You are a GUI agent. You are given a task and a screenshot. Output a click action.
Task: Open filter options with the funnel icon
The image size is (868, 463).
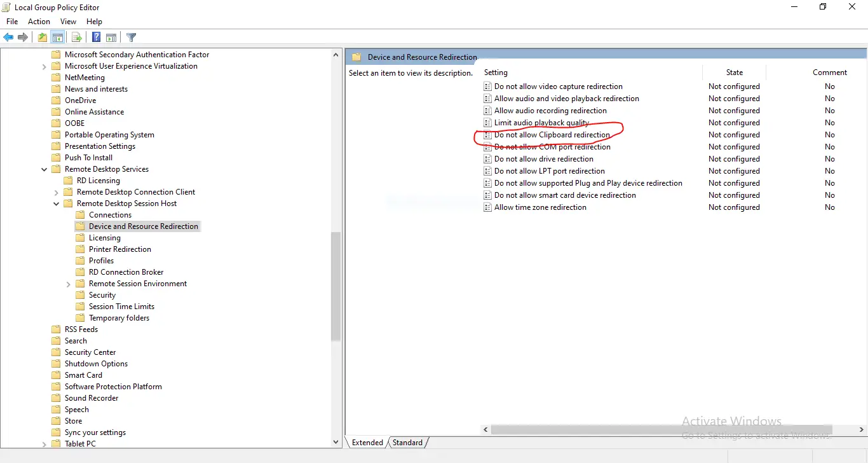(x=131, y=37)
